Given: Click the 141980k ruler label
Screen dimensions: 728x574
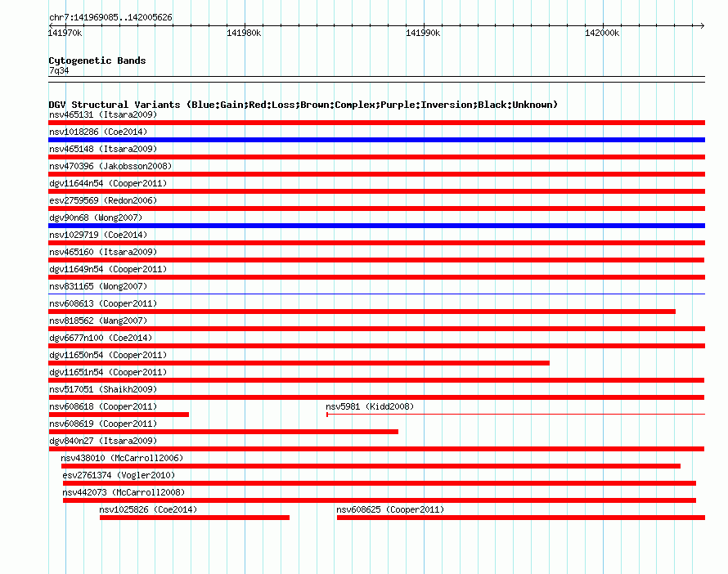Looking at the screenshot, I should pos(244,33).
